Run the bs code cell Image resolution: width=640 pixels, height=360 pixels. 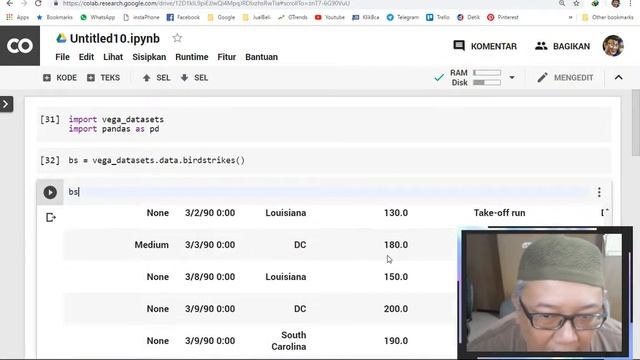[x=50, y=192]
